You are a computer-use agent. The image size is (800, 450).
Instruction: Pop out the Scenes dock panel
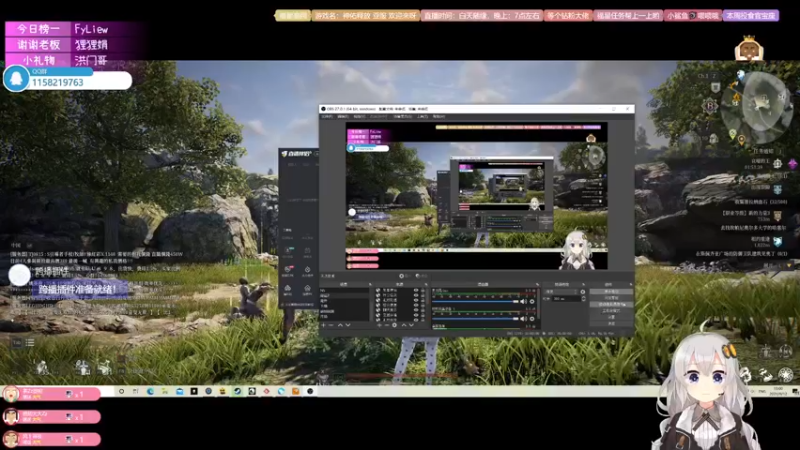click(x=370, y=285)
